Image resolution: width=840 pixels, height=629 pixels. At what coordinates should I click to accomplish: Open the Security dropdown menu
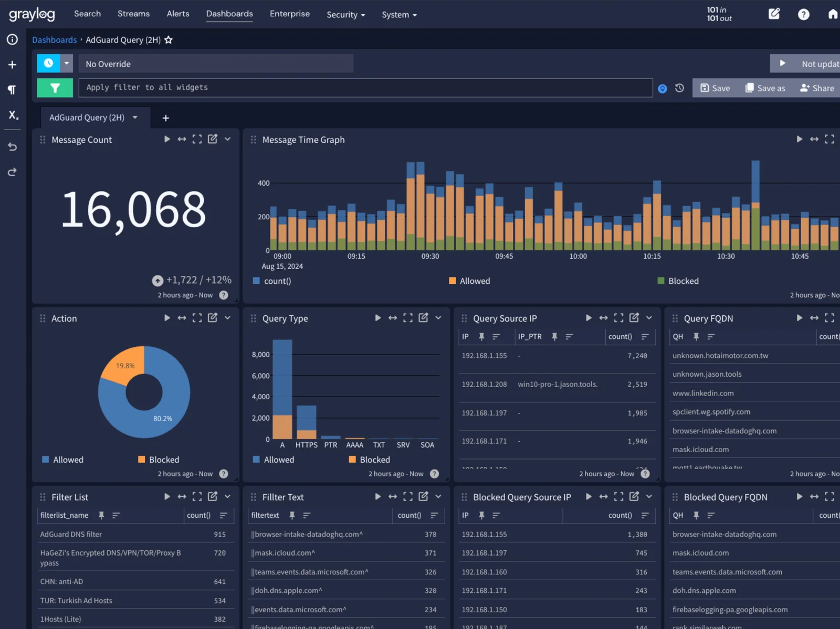click(345, 15)
